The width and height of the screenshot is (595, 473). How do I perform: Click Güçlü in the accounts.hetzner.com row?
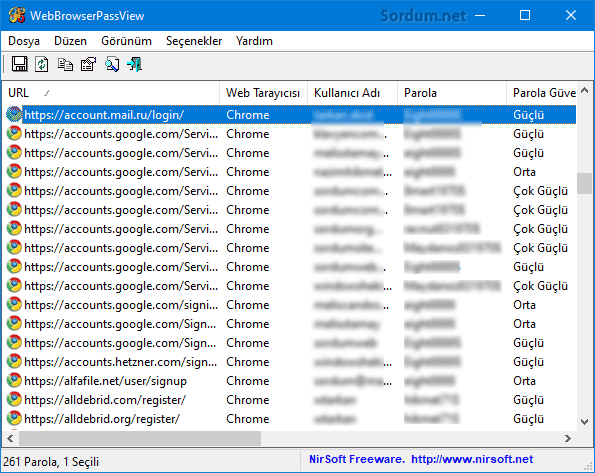pos(528,361)
